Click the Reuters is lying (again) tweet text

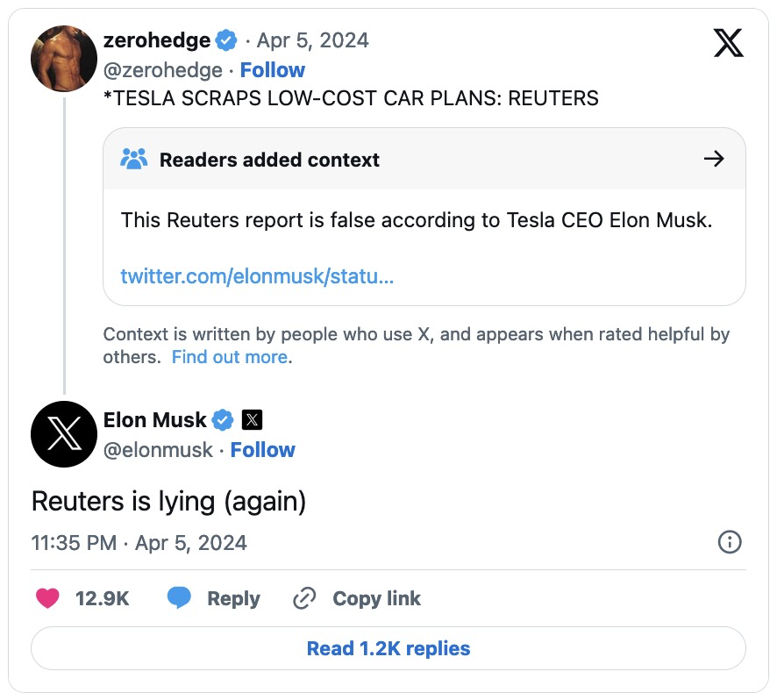coord(168,502)
